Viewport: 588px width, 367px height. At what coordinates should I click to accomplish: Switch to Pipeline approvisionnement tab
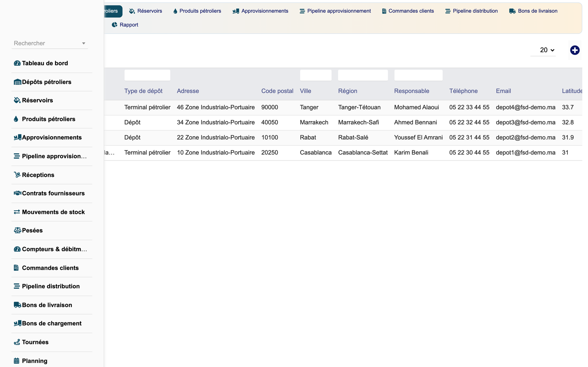(335, 11)
